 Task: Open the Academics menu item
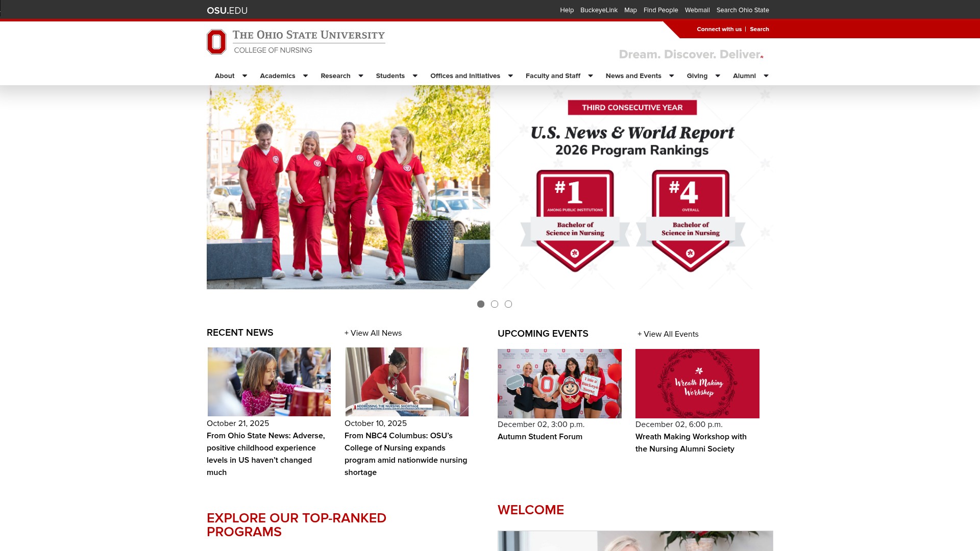coord(278,76)
